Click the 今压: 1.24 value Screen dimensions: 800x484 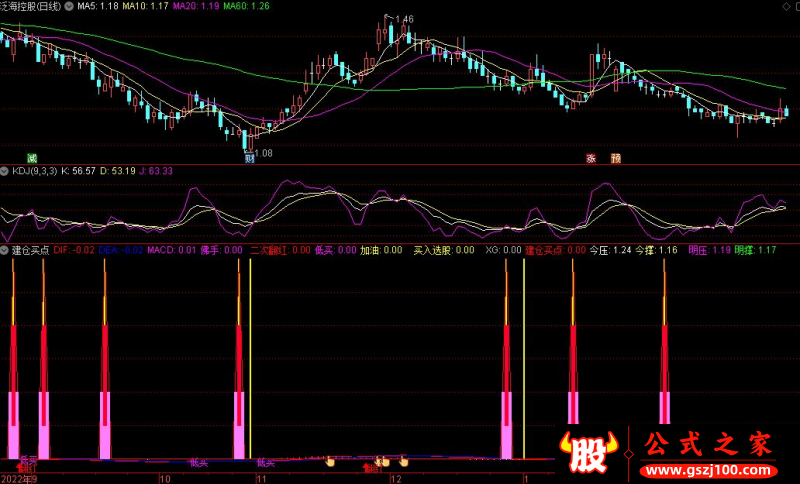[x=611, y=250]
